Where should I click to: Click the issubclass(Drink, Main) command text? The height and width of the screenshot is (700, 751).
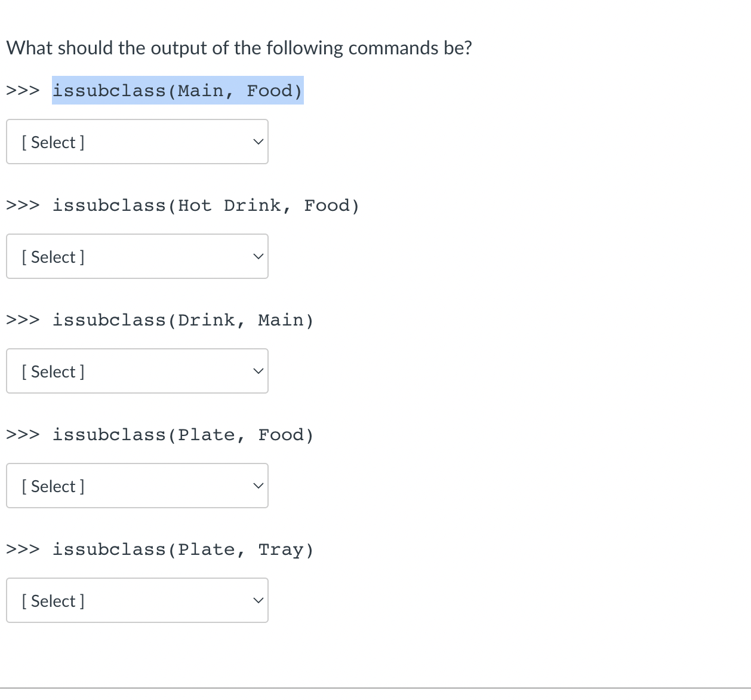tap(183, 320)
